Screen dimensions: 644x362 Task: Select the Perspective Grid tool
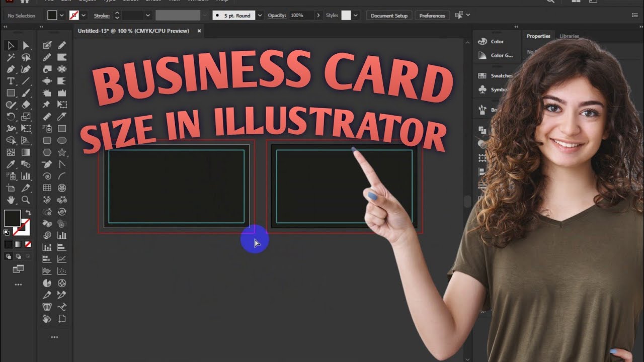(27, 140)
